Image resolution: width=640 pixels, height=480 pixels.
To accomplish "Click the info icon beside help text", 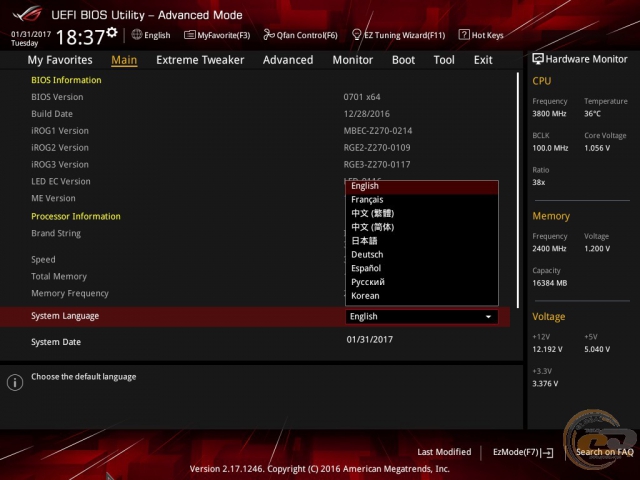I will [15, 382].
